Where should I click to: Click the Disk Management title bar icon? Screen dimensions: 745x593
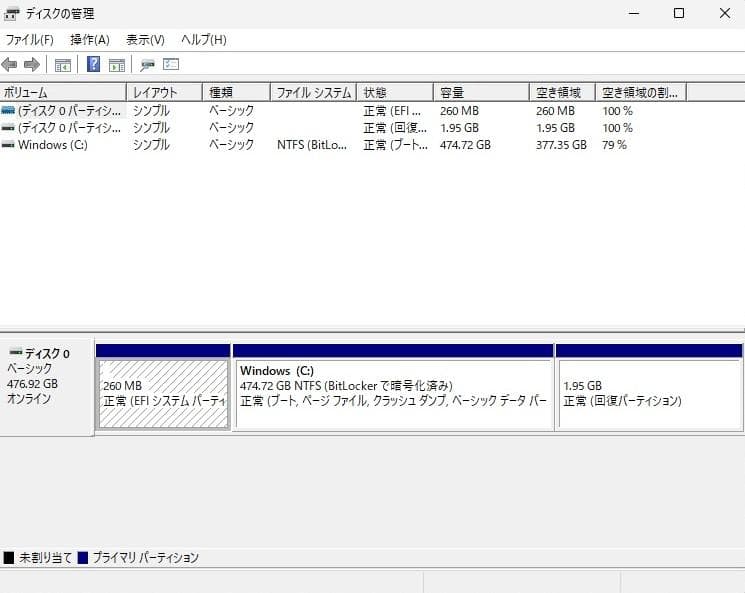pyautogui.click(x=11, y=14)
